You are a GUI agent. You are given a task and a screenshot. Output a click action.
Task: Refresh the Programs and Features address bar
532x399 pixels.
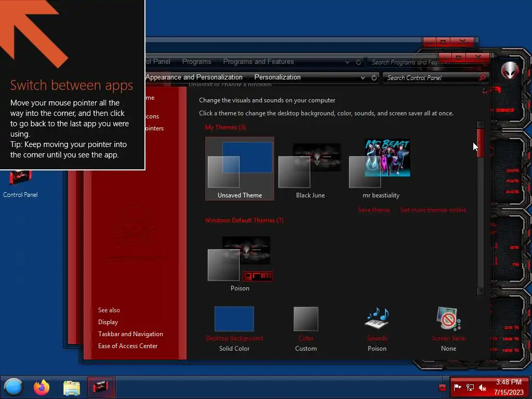click(x=358, y=62)
